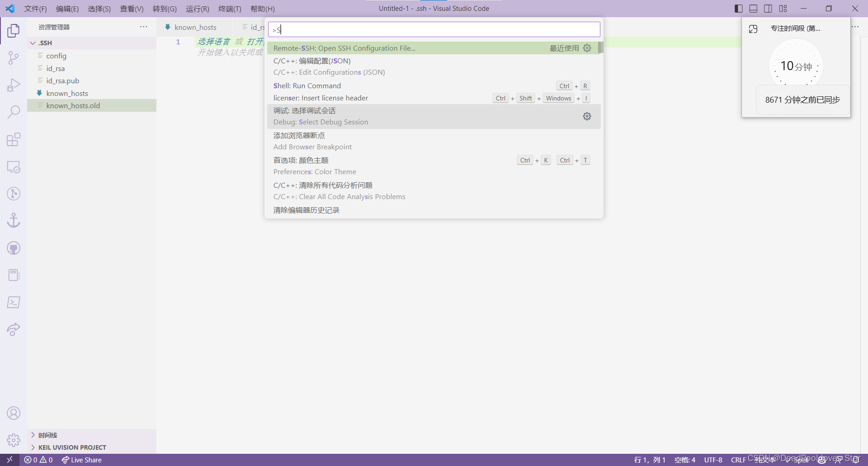Open 文件(F) menu
Viewport: 868px width, 466px height.
(35, 9)
